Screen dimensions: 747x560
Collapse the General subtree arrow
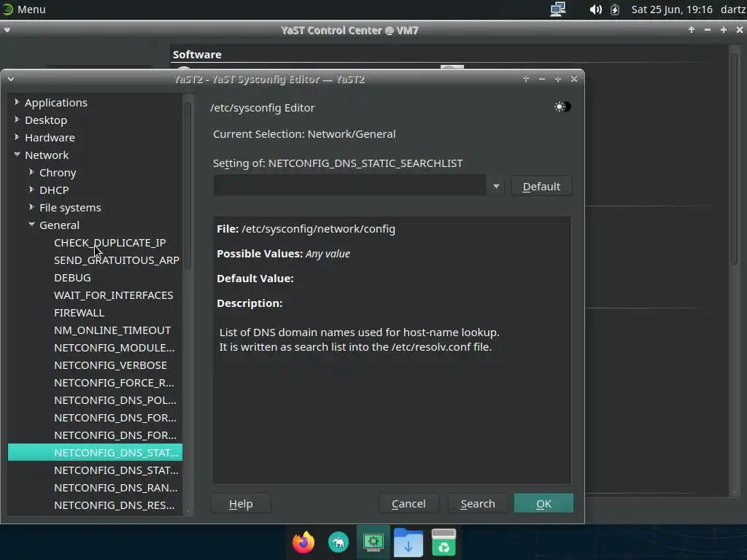click(31, 225)
